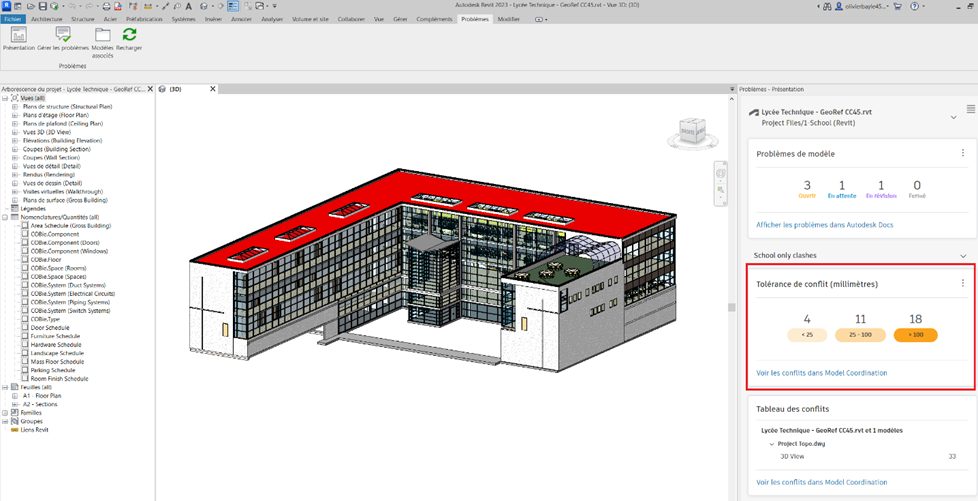Open the Fichier menu

(x=12, y=19)
